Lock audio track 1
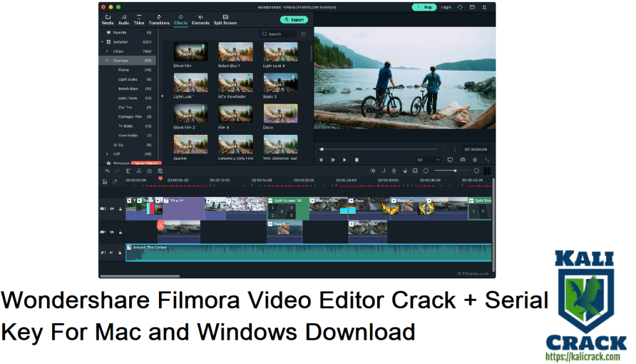Screen dimensions: 636x364 pyautogui.click(x=120, y=252)
